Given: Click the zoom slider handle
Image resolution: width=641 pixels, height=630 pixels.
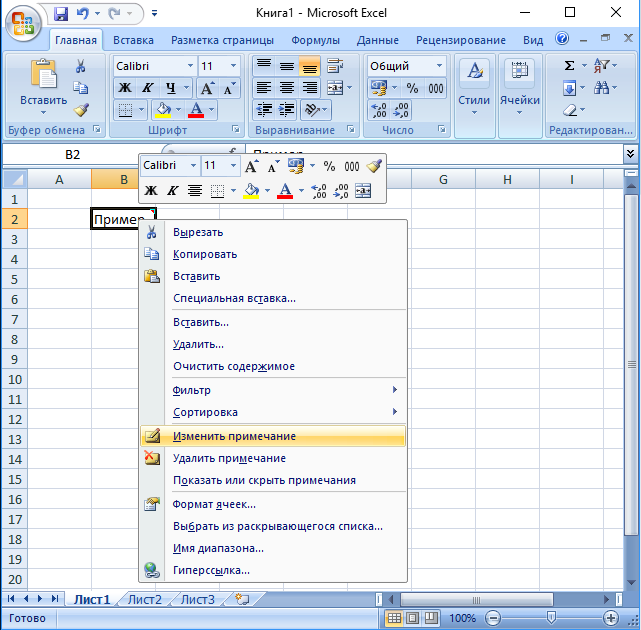Looking at the screenshot, I should click(551, 618).
